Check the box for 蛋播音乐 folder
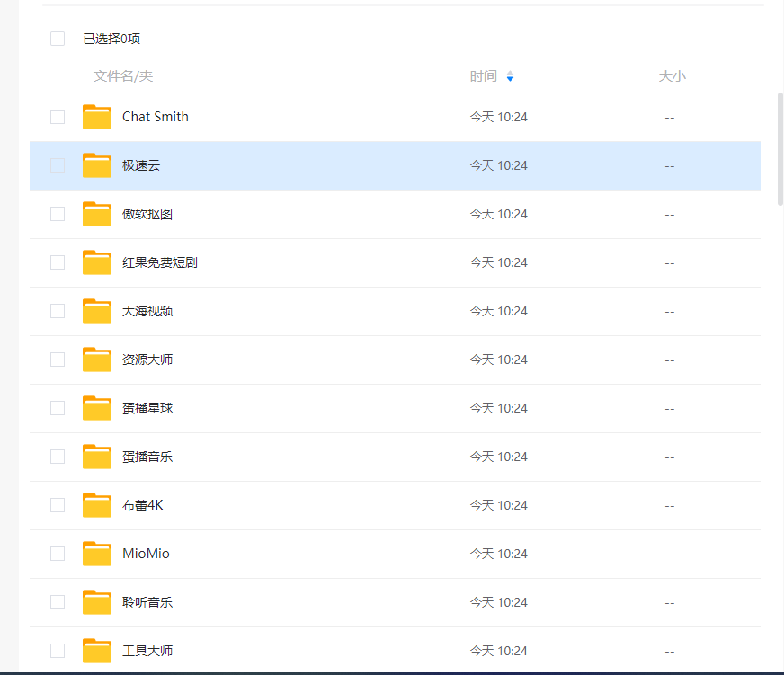784x675 pixels. pyautogui.click(x=58, y=457)
